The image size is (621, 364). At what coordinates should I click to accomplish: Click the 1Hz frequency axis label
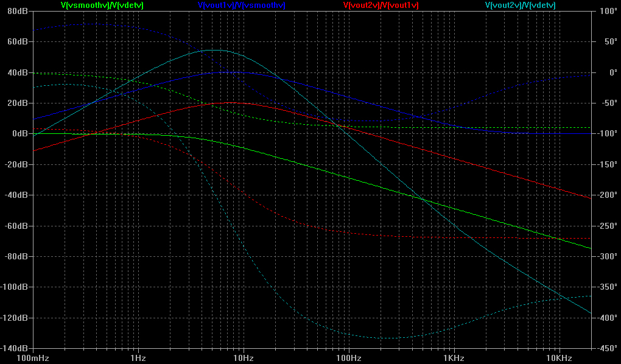tap(138, 357)
